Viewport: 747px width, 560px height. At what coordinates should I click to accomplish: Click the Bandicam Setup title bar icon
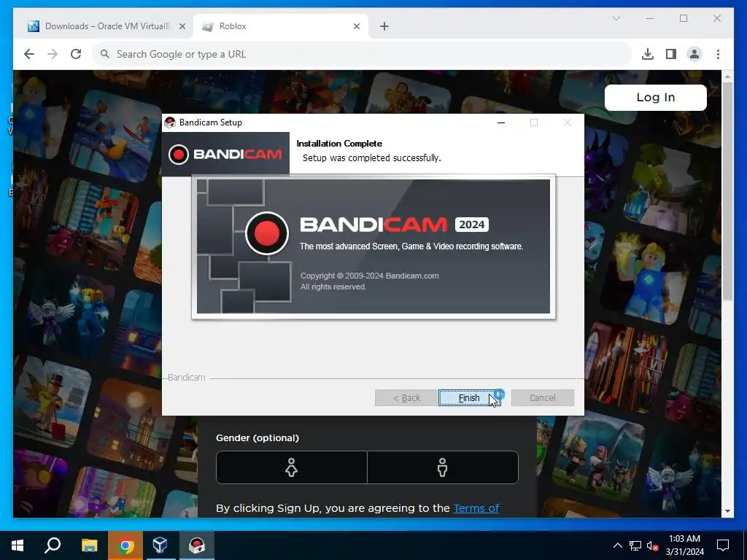[170, 122]
